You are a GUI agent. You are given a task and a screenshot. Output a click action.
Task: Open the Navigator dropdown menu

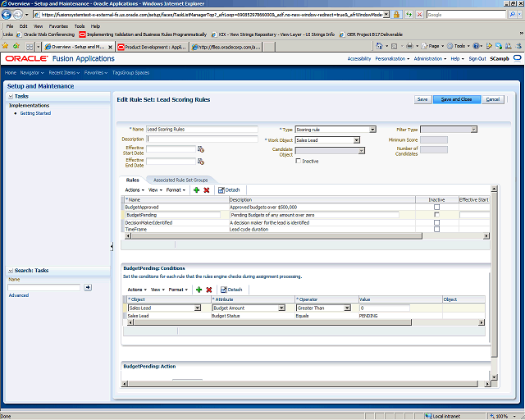pos(32,73)
